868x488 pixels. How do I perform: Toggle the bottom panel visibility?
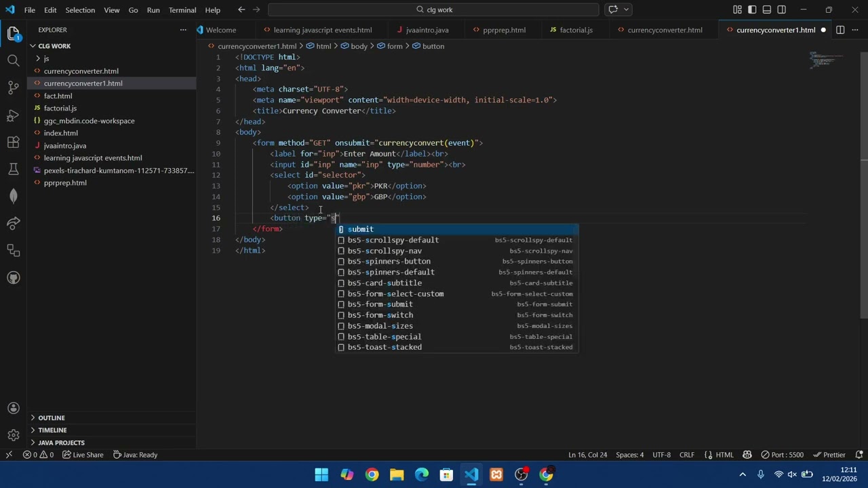[767, 9]
